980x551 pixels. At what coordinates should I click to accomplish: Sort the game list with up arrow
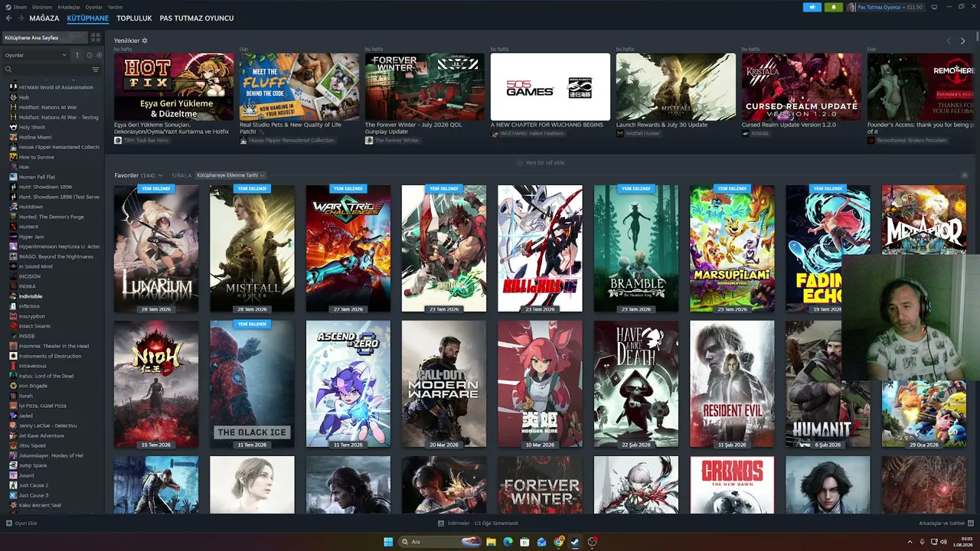click(x=77, y=55)
